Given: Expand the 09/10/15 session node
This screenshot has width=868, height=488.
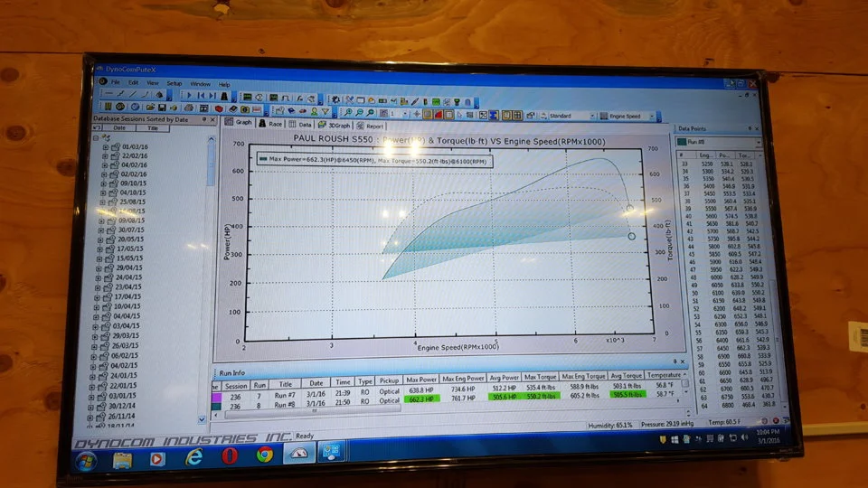Looking at the screenshot, I should click(103, 183).
